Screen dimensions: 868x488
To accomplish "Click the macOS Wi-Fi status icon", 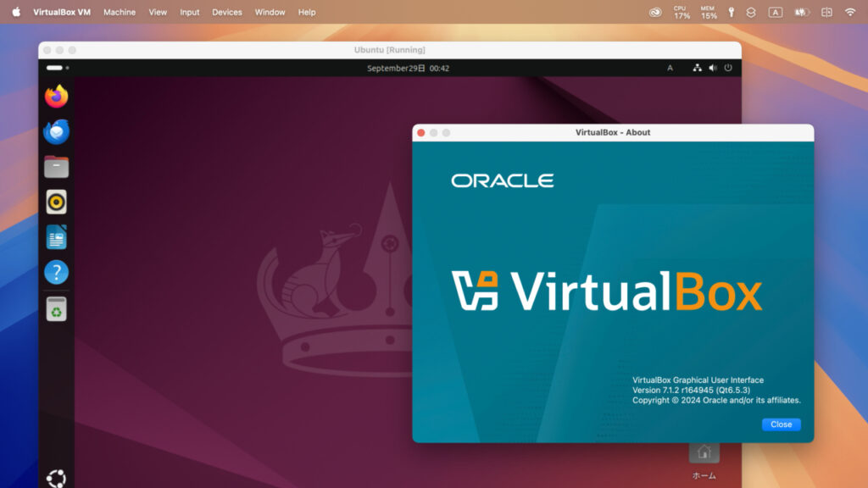I will [x=849, y=12].
